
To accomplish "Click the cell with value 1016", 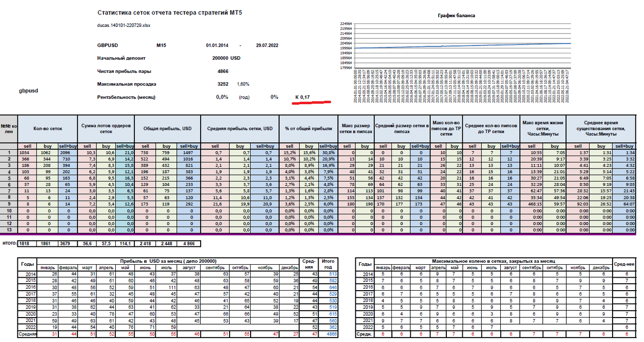I will point(190,158).
